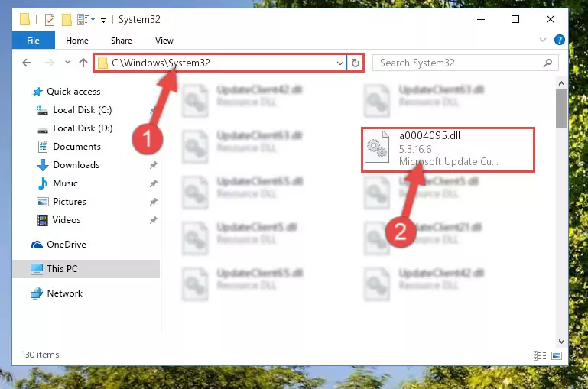
Task: Select the a0004095.dll file
Action: point(448,150)
